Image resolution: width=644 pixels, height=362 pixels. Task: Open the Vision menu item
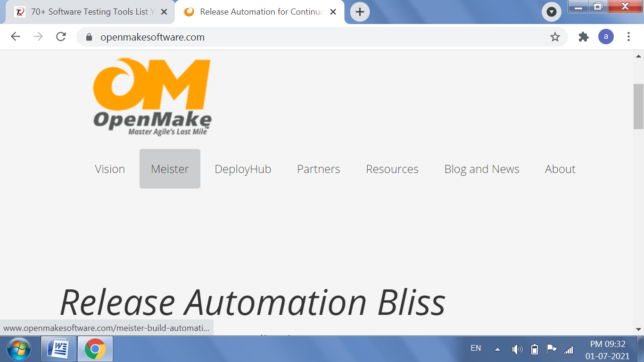point(110,169)
